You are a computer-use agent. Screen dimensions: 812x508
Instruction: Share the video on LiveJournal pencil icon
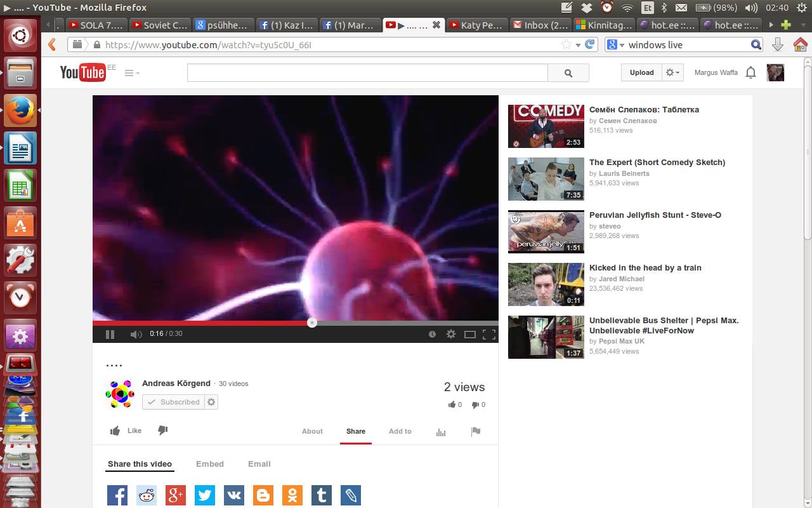[351, 495]
